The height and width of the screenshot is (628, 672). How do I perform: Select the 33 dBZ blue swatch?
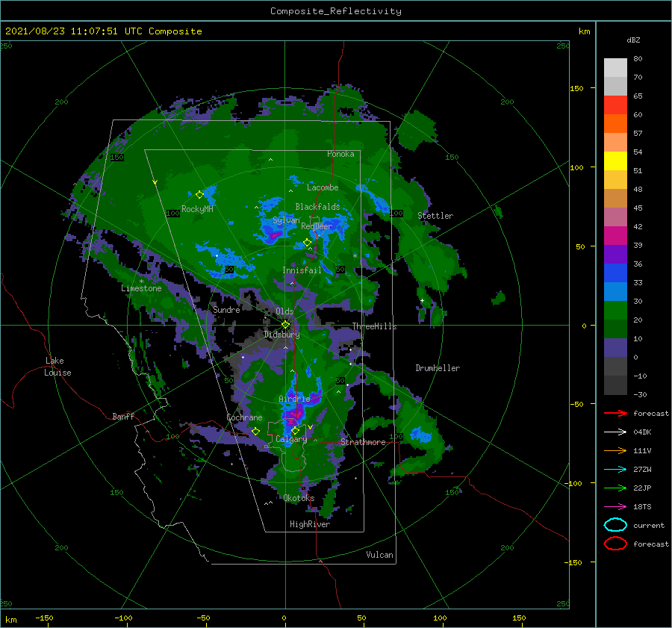pyautogui.click(x=615, y=291)
